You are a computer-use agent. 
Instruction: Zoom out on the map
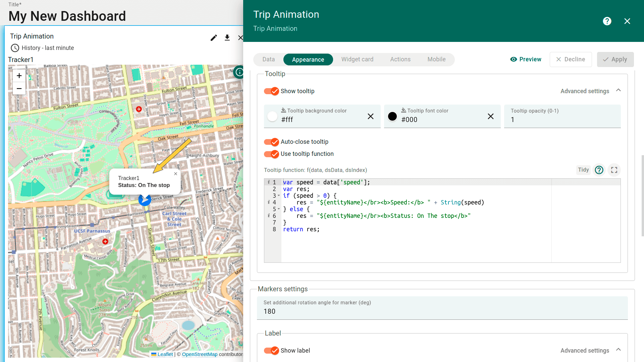tap(19, 88)
